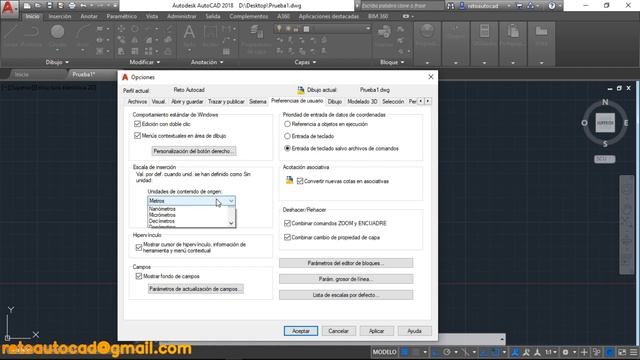Select 'Entrada de teclado' radio option
The image size is (640, 360).
click(x=287, y=136)
